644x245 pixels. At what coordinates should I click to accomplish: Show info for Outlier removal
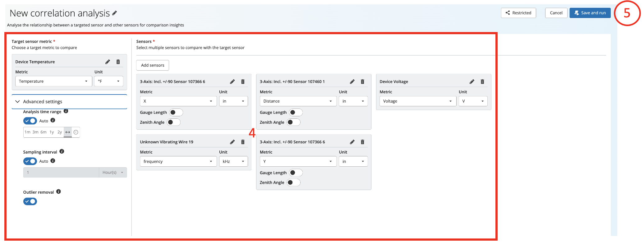pos(58,192)
